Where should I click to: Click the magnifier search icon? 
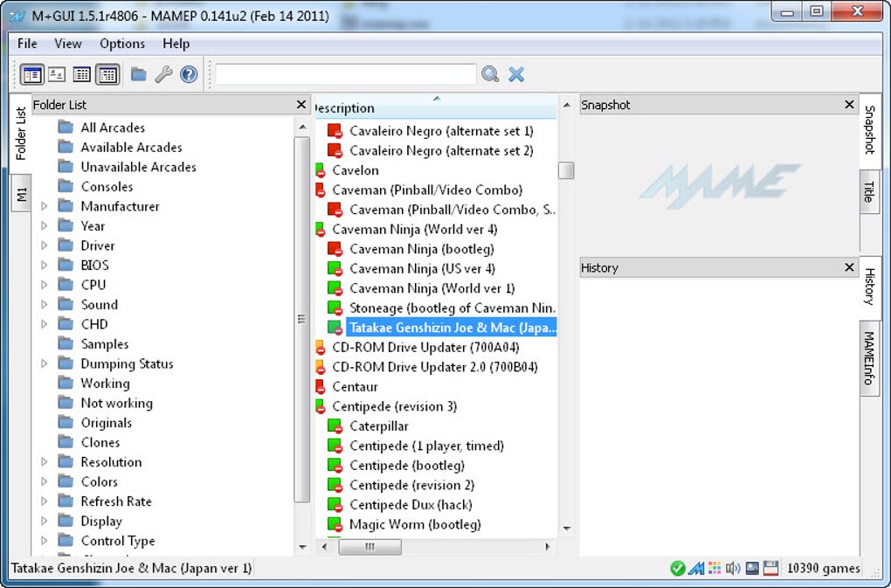coord(490,74)
